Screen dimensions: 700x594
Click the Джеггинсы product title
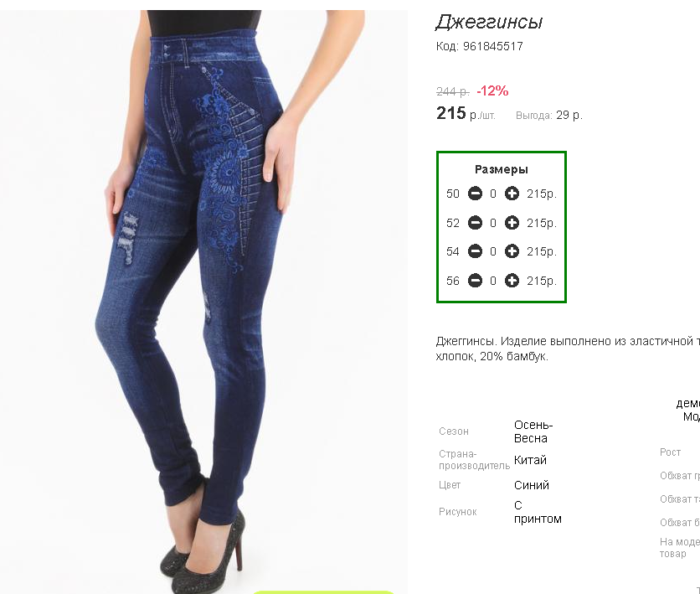point(489,23)
